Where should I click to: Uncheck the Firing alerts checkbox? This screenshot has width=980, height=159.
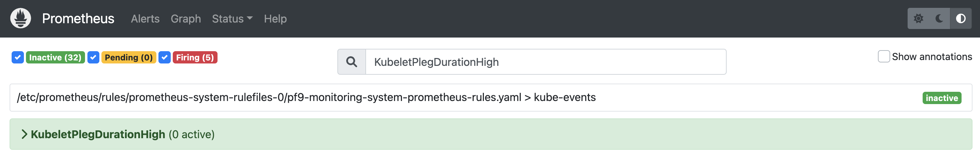point(164,57)
